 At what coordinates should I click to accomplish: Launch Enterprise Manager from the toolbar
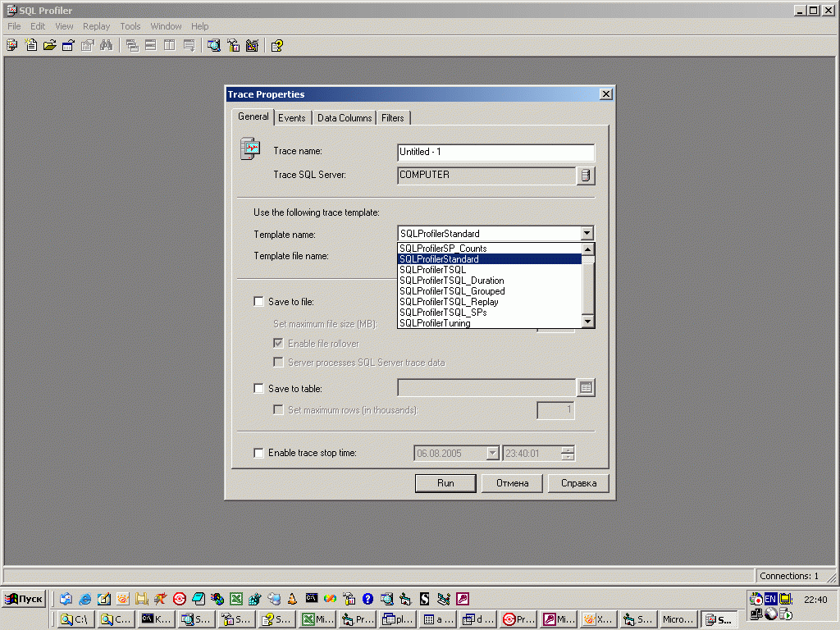point(233,46)
